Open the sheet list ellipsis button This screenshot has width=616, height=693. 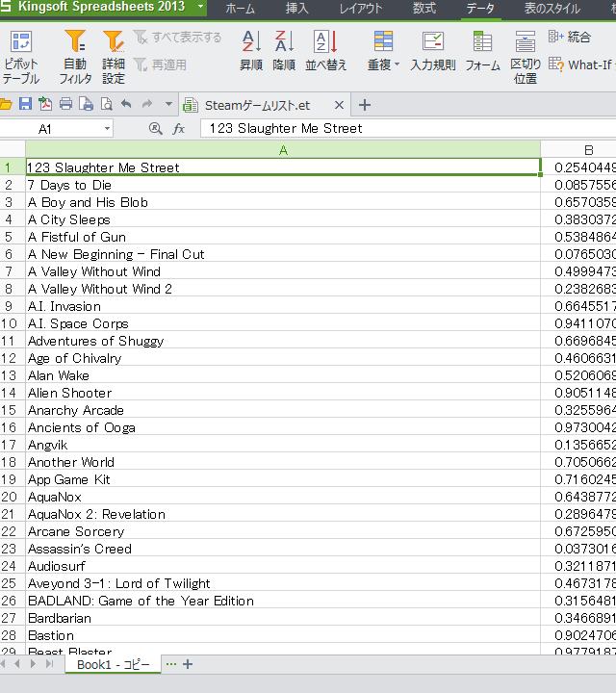tap(171, 664)
